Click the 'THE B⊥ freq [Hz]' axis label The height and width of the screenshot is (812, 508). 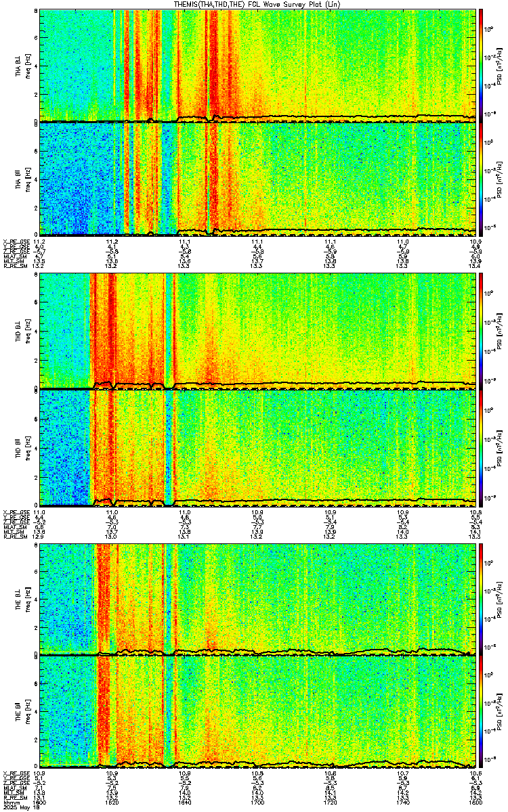tap(22, 599)
